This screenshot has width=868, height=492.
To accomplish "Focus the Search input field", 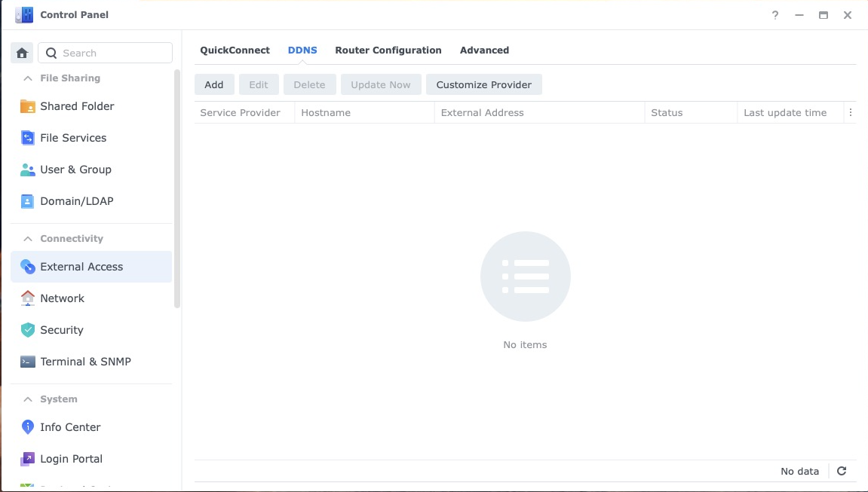I will 105,53.
